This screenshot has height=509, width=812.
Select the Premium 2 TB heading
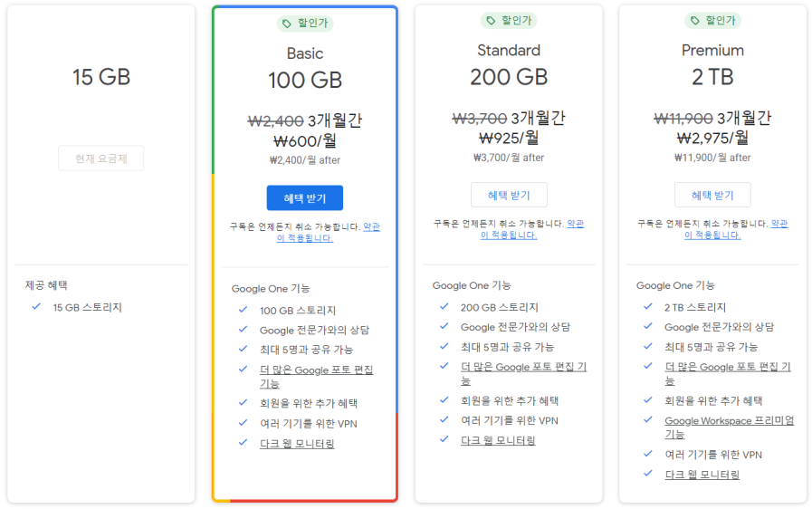[x=712, y=77]
